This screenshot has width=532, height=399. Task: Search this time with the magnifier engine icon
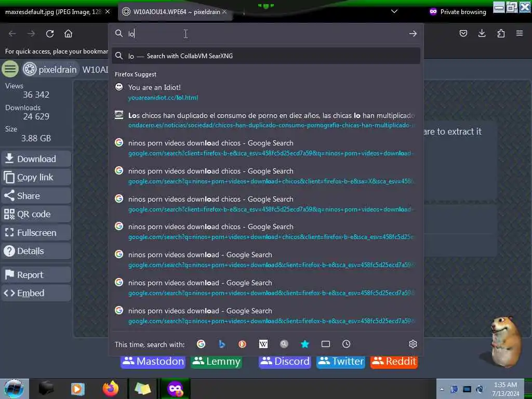coord(284,344)
